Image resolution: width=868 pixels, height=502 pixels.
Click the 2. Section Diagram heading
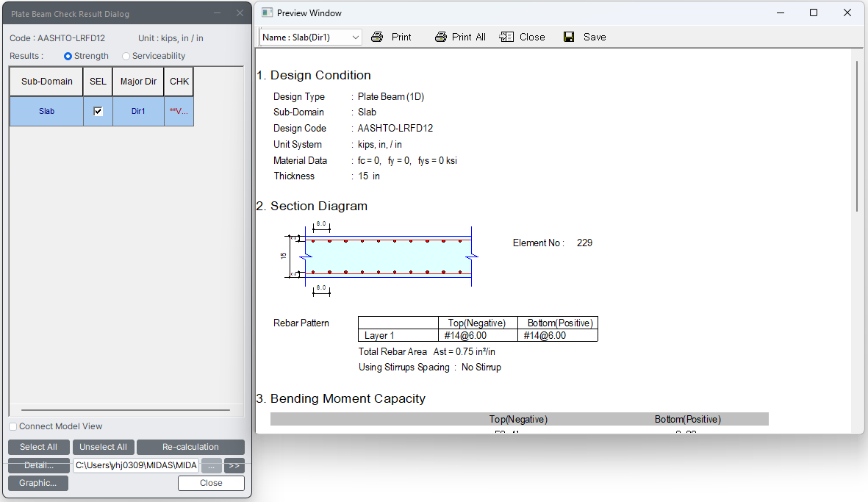pos(312,206)
